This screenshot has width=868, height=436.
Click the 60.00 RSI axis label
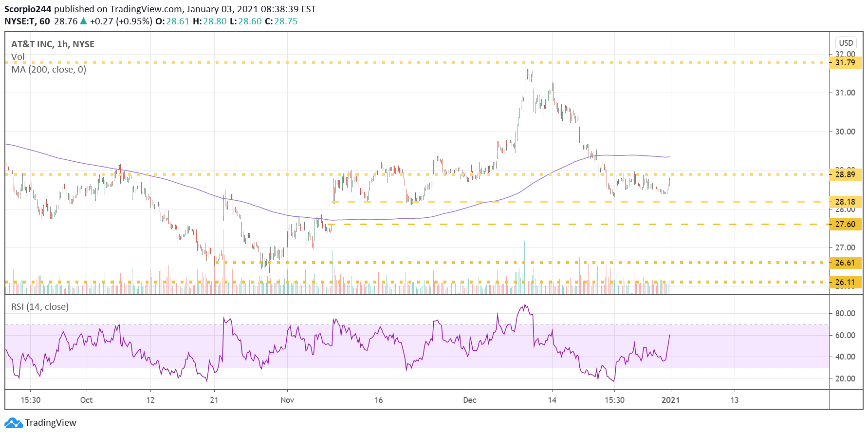point(845,335)
